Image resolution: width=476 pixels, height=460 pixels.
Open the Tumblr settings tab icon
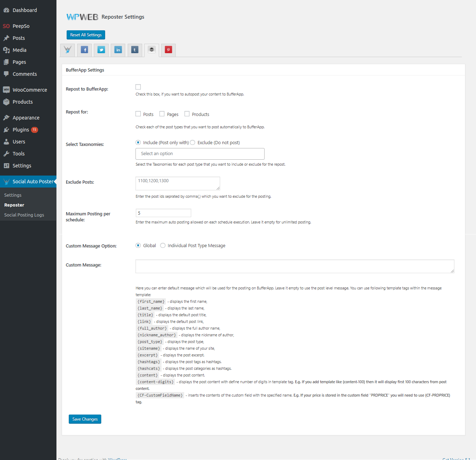135,50
